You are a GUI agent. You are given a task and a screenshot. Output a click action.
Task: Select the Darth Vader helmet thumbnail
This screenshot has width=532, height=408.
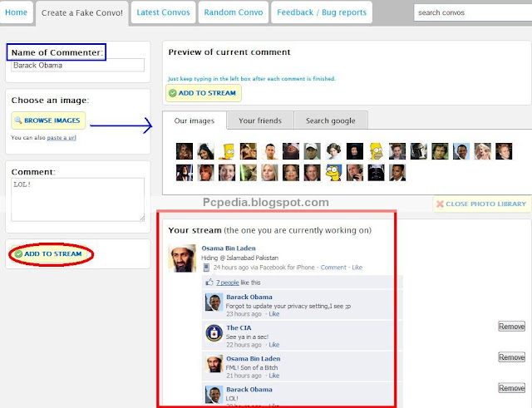point(377,173)
